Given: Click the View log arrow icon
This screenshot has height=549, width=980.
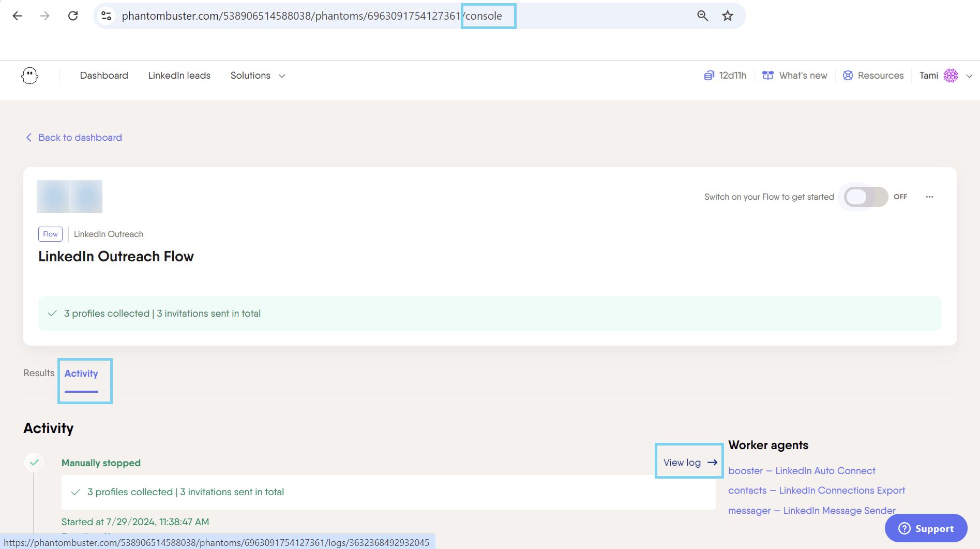Looking at the screenshot, I should pyautogui.click(x=712, y=462).
